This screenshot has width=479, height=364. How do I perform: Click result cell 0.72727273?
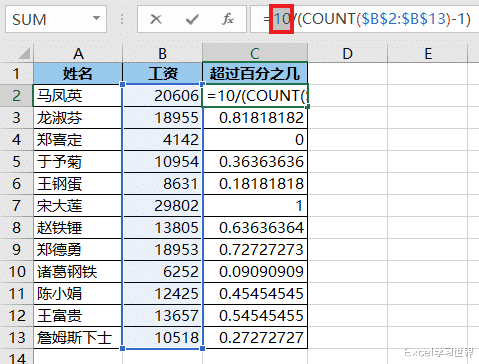tap(255, 250)
